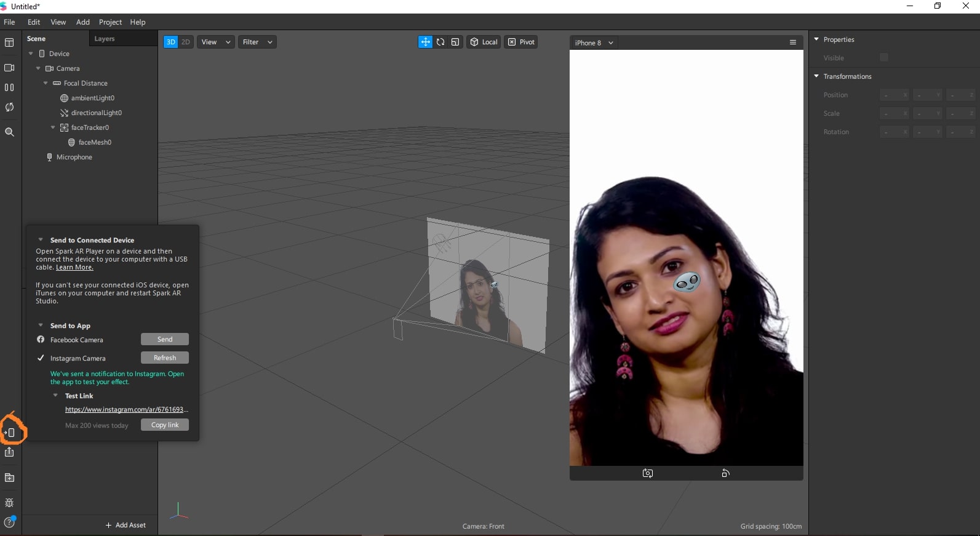
Task: Collapse the Transformations section
Action: (x=816, y=76)
